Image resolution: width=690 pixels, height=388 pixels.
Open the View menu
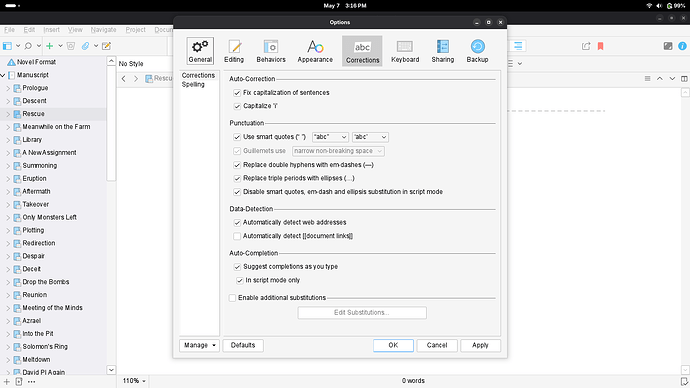tap(75, 29)
